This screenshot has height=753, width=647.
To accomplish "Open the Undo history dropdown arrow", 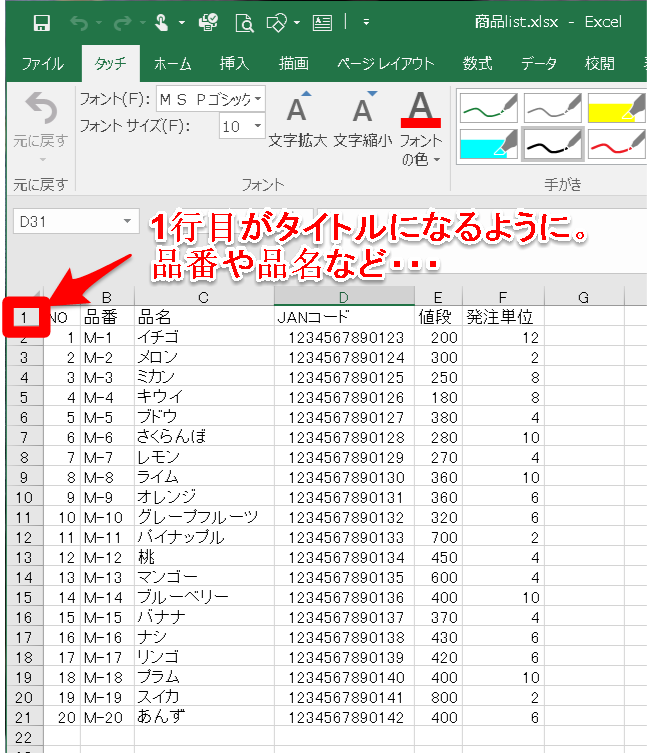I will click(99, 23).
